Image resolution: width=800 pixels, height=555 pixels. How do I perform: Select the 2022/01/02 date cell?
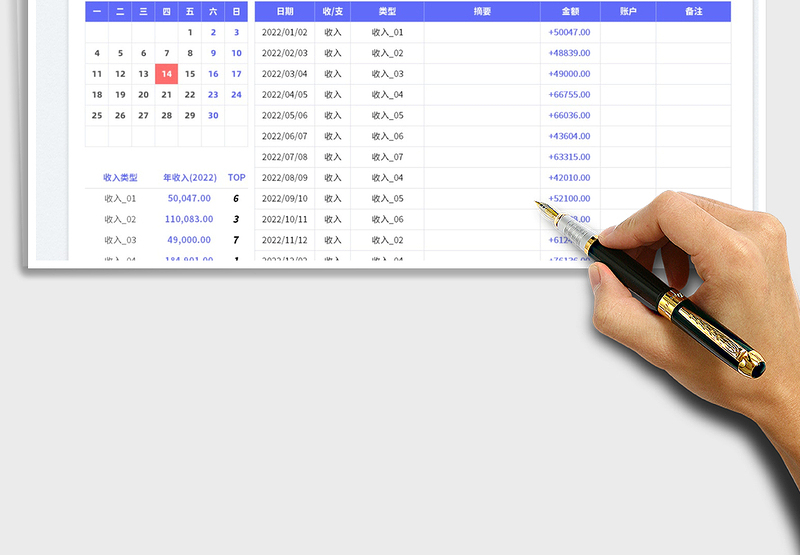point(284,32)
